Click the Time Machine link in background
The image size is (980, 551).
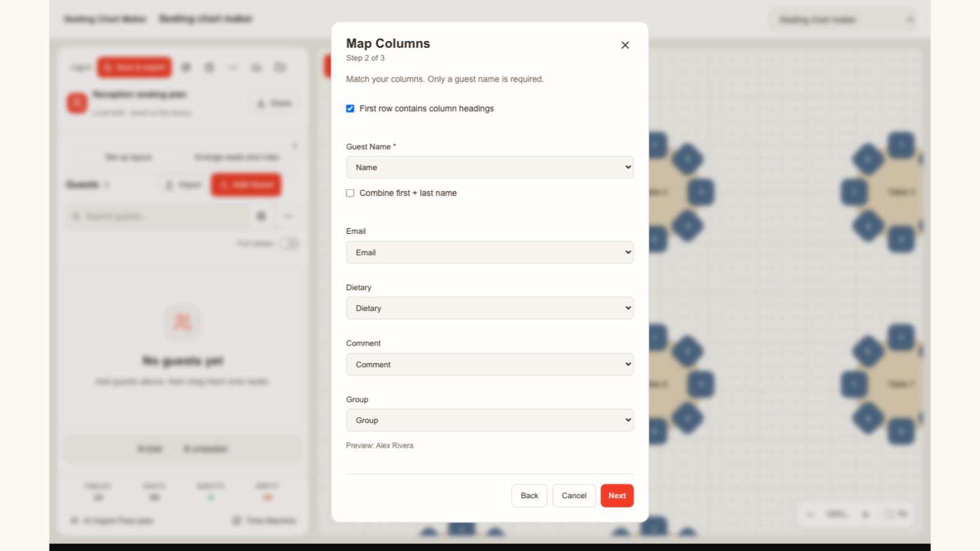(264, 521)
